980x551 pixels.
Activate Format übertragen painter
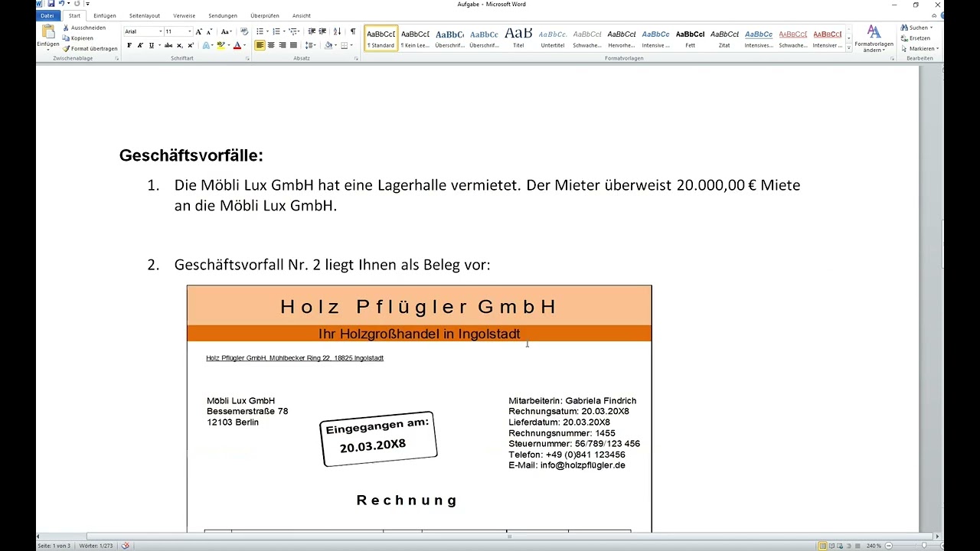(x=90, y=49)
